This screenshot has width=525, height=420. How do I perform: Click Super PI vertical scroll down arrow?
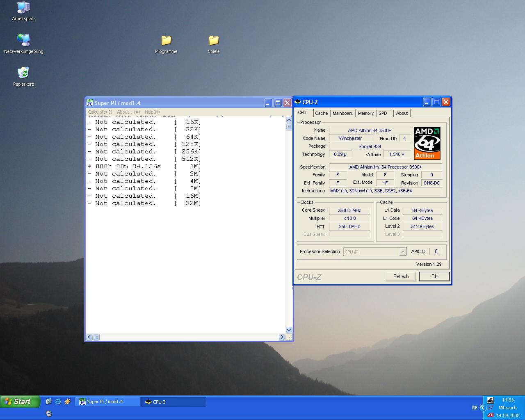(289, 330)
